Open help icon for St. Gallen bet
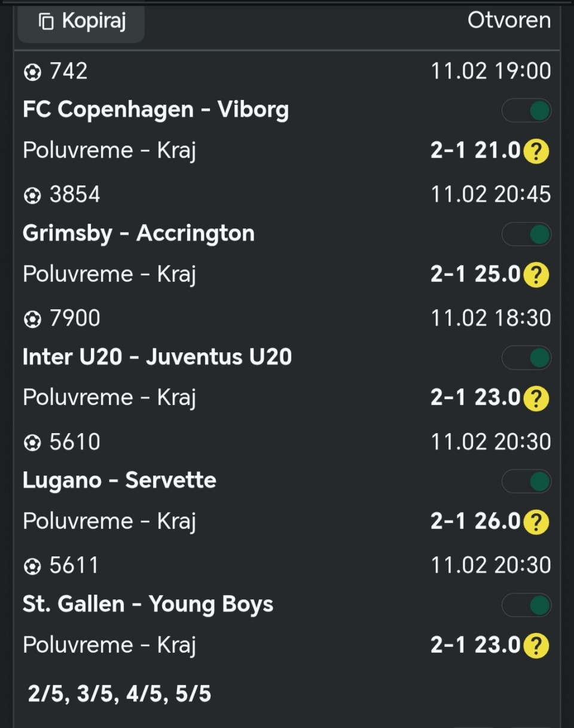 tap(536, 646)
